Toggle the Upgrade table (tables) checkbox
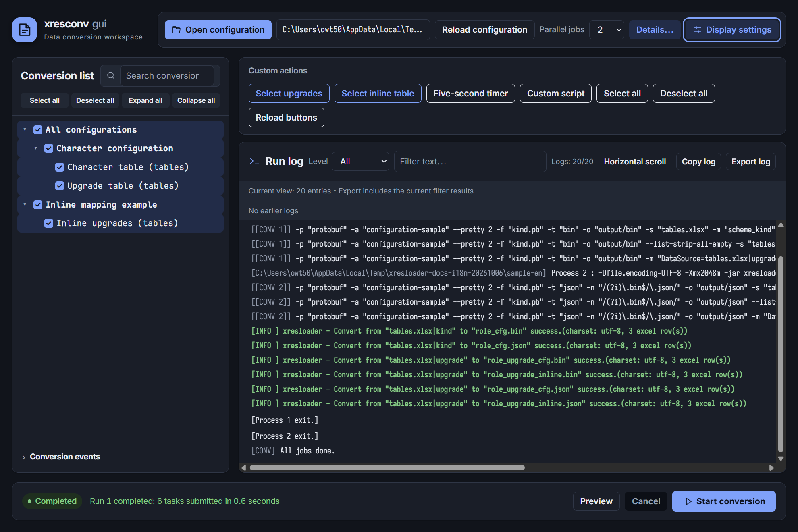 60,186
